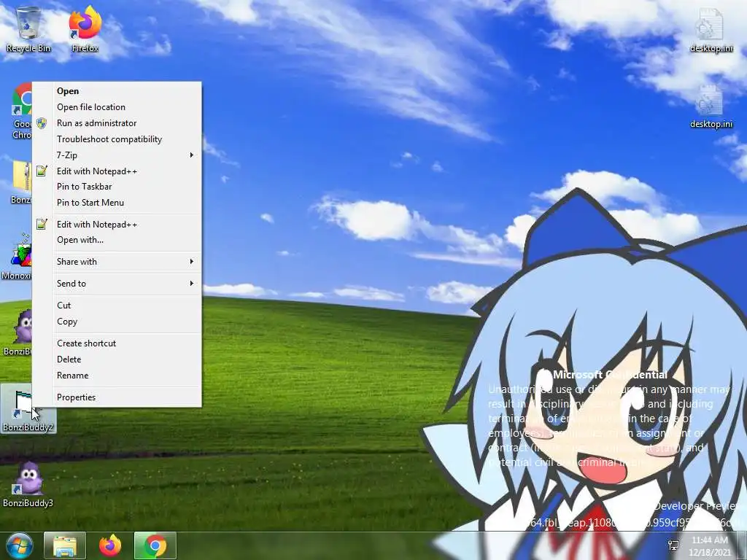747x560 pixels.
Task: Select the BonziBuddy3 desktop shortcut
Action: (28, 484)
